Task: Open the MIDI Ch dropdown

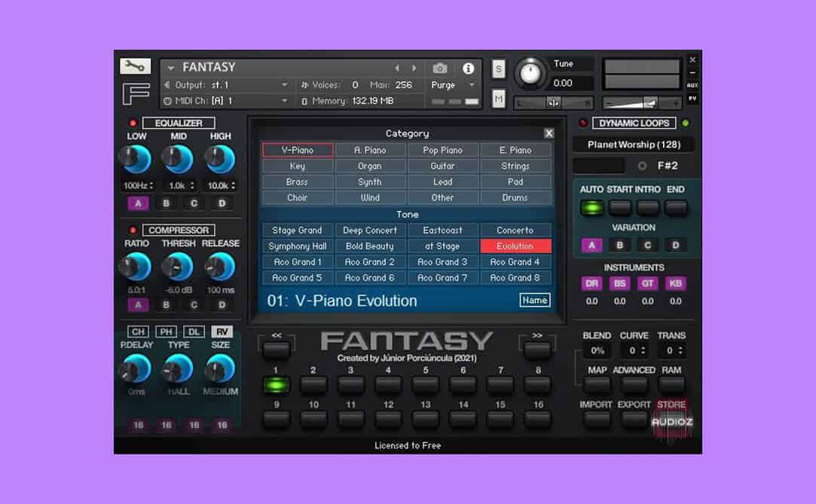Action: point(226,101)
